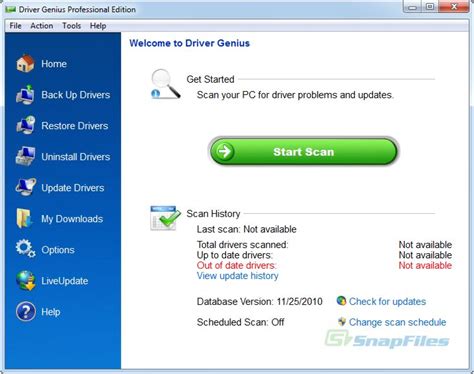
Task: Open the File menu
Action: [15, 26]
